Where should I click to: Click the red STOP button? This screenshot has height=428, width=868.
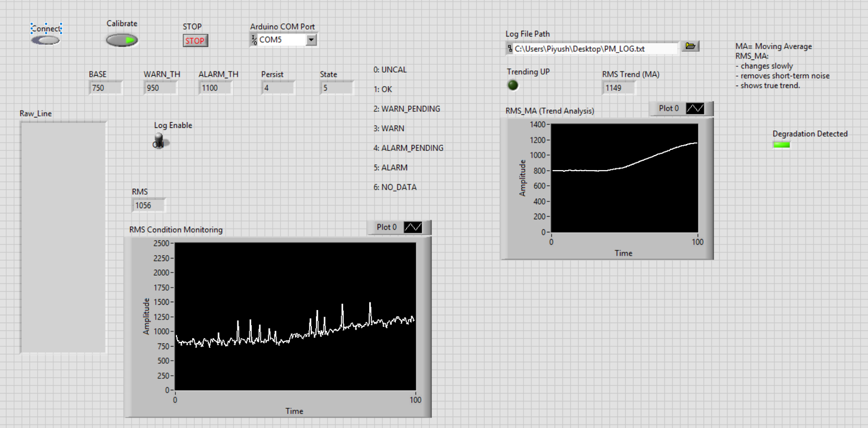[x=195, y=40]
